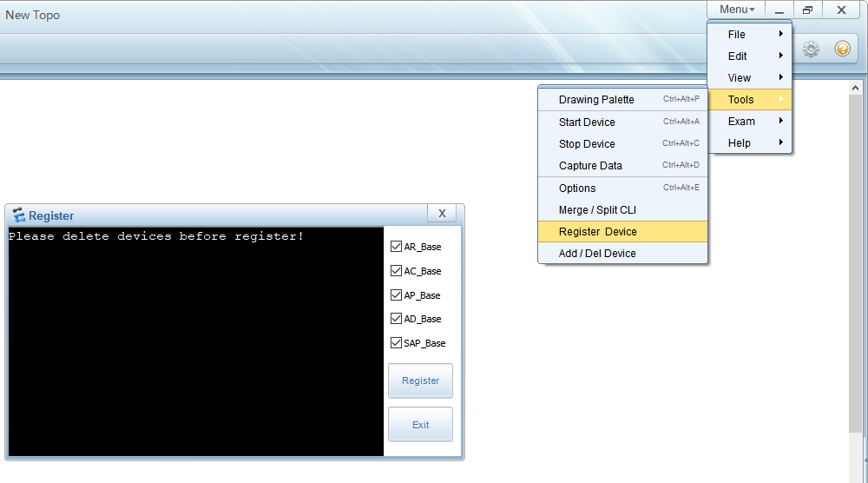868x483 pixels.
Task: Disable the AP_Base option
Action: [397, 295]
